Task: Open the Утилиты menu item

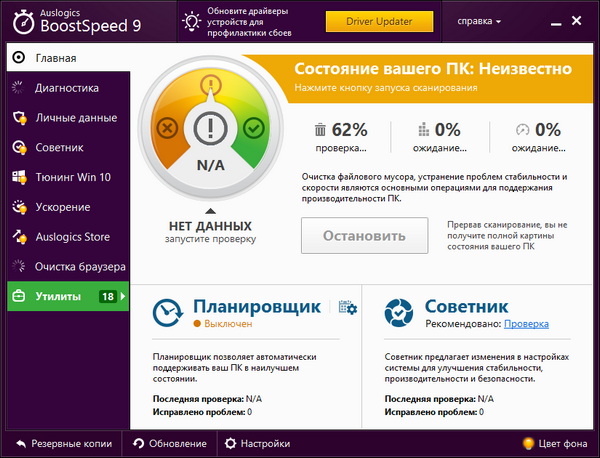Action: click(68, 296)
